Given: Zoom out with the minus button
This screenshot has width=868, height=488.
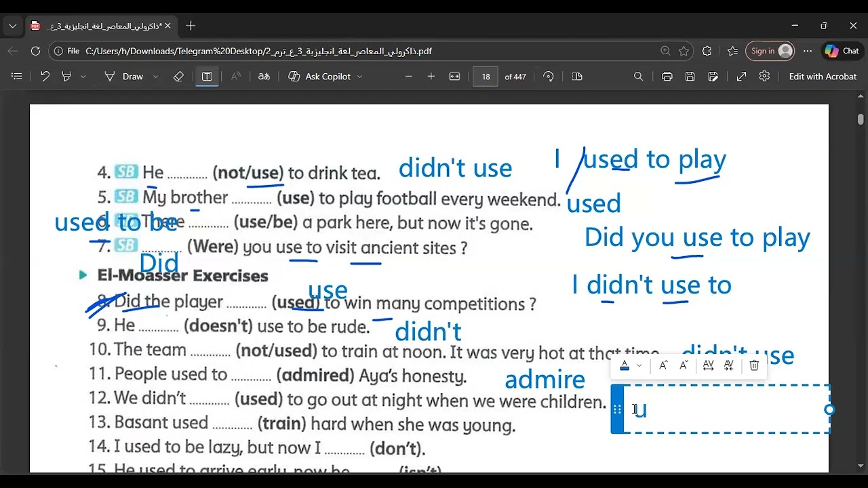Looking at the screenshot, I should pyautogui.click(x=408, y=77).
